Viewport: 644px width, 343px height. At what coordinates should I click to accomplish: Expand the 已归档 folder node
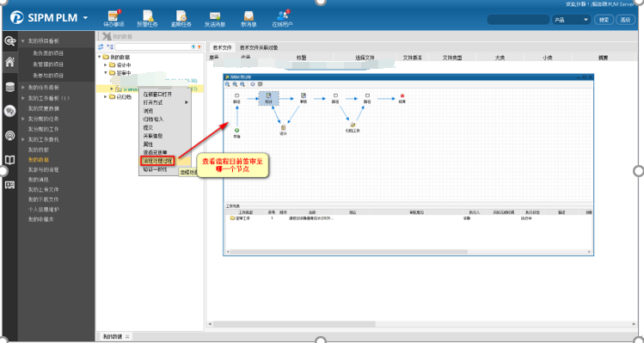[105, 97]
